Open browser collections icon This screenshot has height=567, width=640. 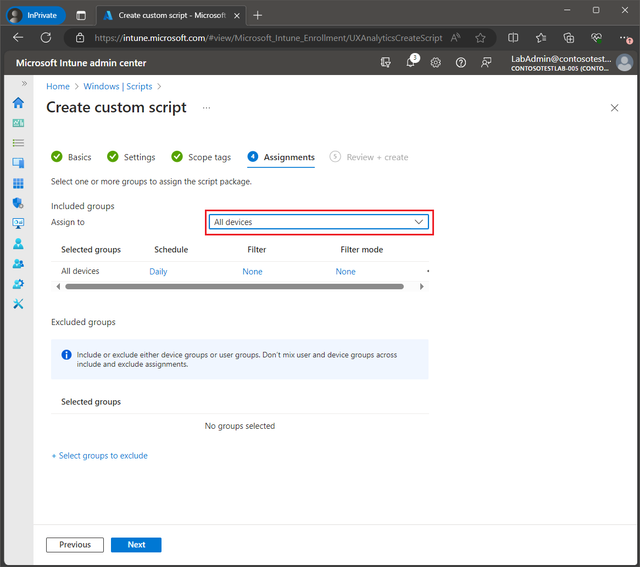[x=569, y=38]
